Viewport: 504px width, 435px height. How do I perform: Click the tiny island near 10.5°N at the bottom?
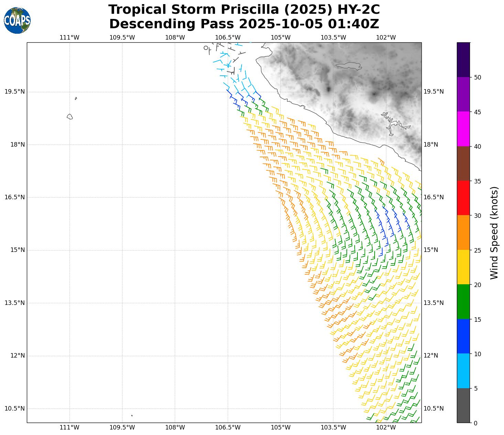coord(132,415)
